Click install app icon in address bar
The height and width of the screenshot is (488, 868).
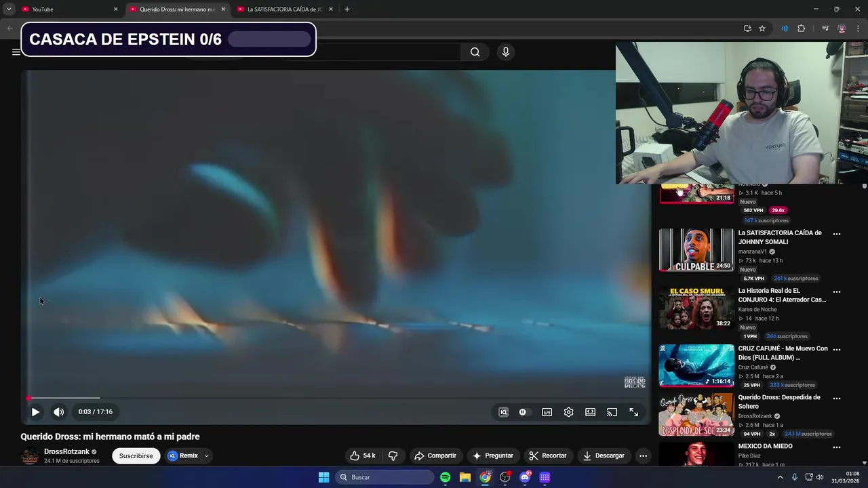pos(747,28)
